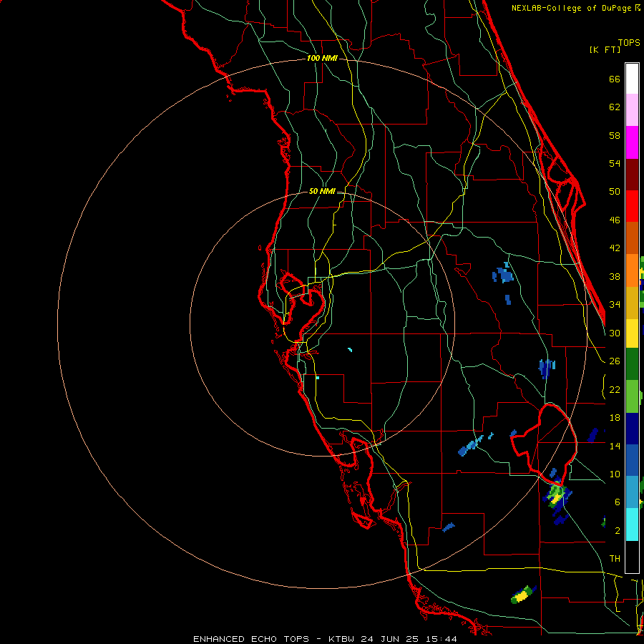The height and width of the screenshot is (644, 644).
Task: Select the dark red legend swatch
Action: 632,175
